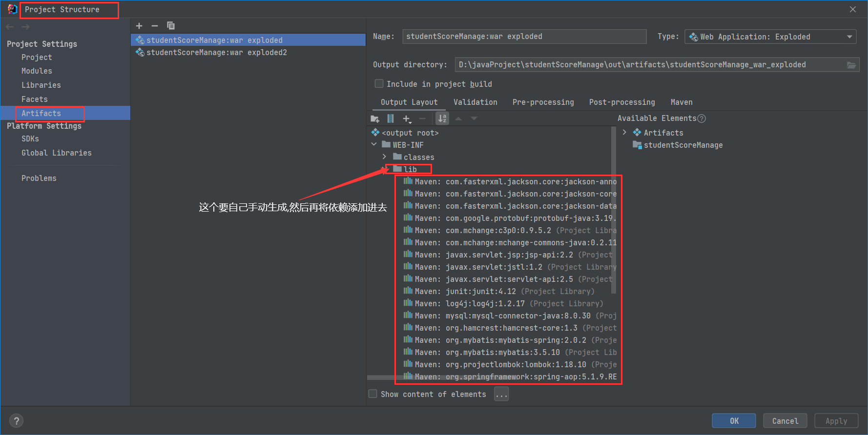Viewport: 868px width, 435px height.
Task: Add a new artifact with plus icon
Action: pyautogui.click(x=139, y=26)
